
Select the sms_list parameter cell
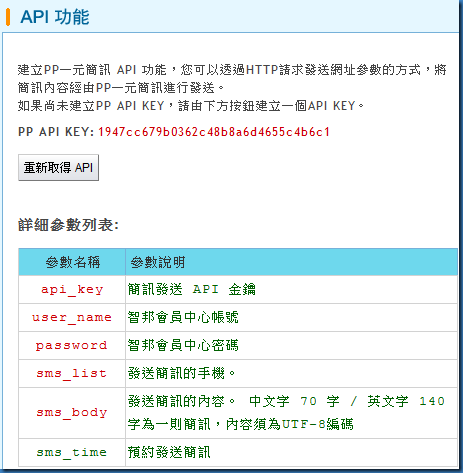pos(72,373)
